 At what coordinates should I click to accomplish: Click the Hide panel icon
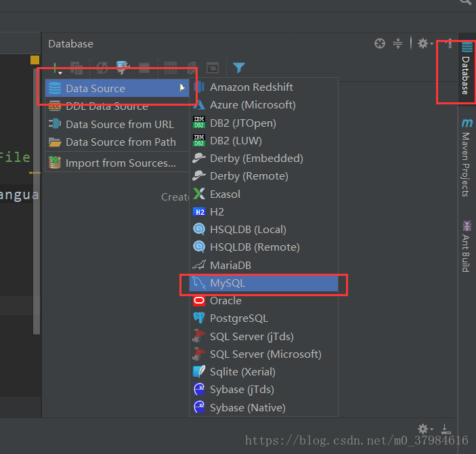[x=450, y=43]
